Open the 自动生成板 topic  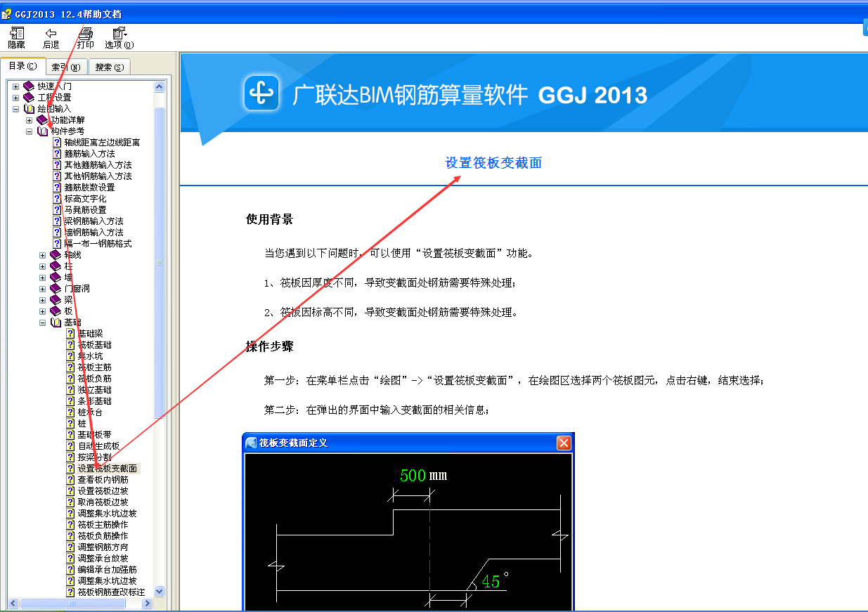[98, 446]
